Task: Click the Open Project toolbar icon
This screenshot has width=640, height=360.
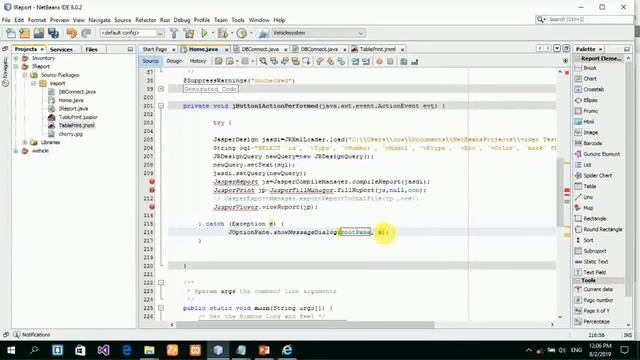Action: tap(39, 33)
